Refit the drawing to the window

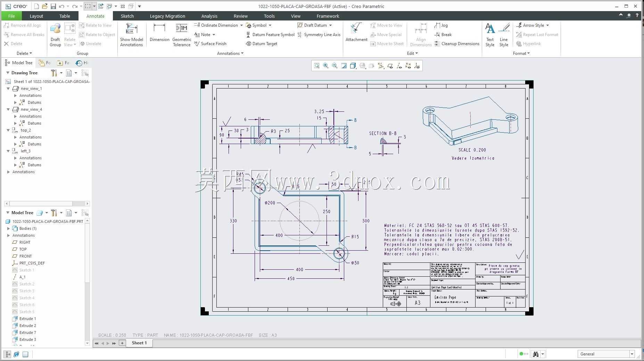317,66
